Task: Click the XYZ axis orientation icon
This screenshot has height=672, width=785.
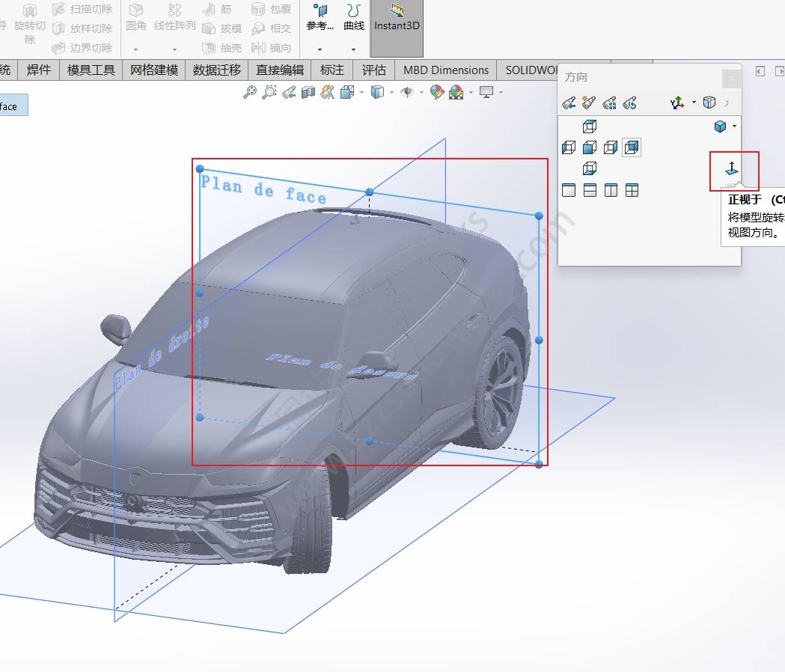Action: pos(677,103)
